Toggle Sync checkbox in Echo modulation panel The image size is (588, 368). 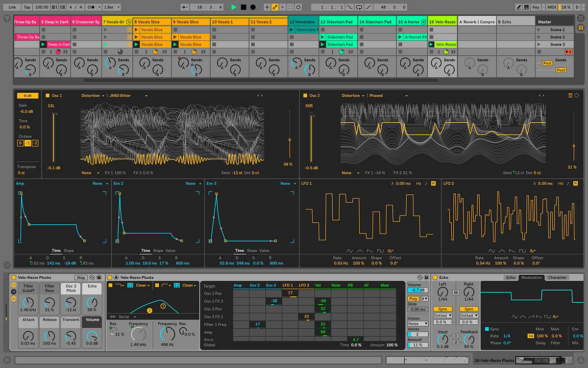(x=487, y=329)
